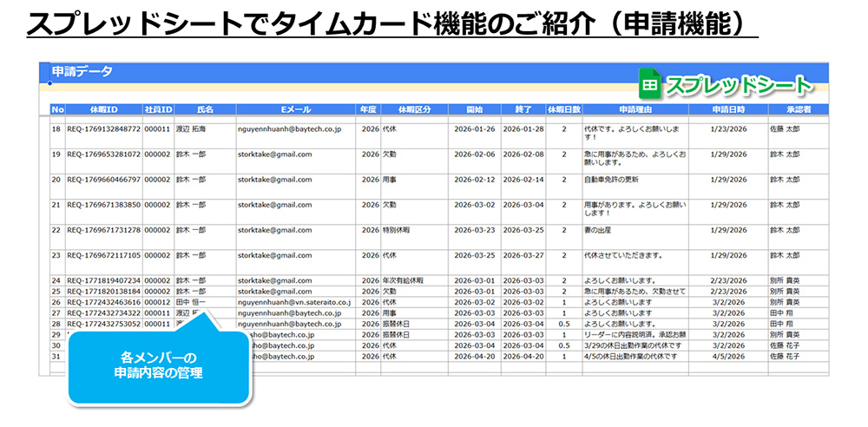This screenshot has height=427, width=868.
Task: Select the No column header
Action: (x=57, y=109)
